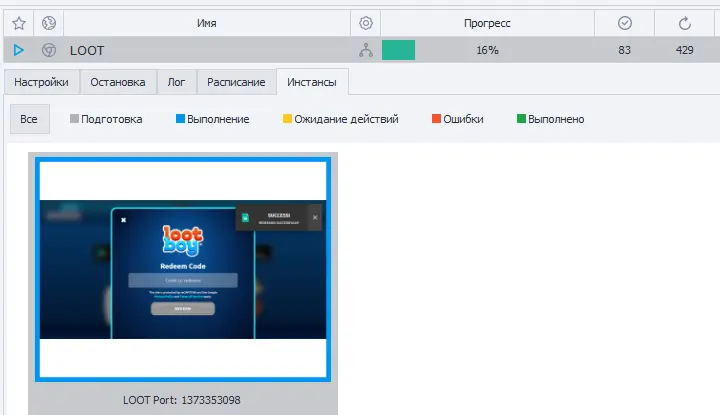
Task: Click the green Success notification icon
Action: click(246, 218)
